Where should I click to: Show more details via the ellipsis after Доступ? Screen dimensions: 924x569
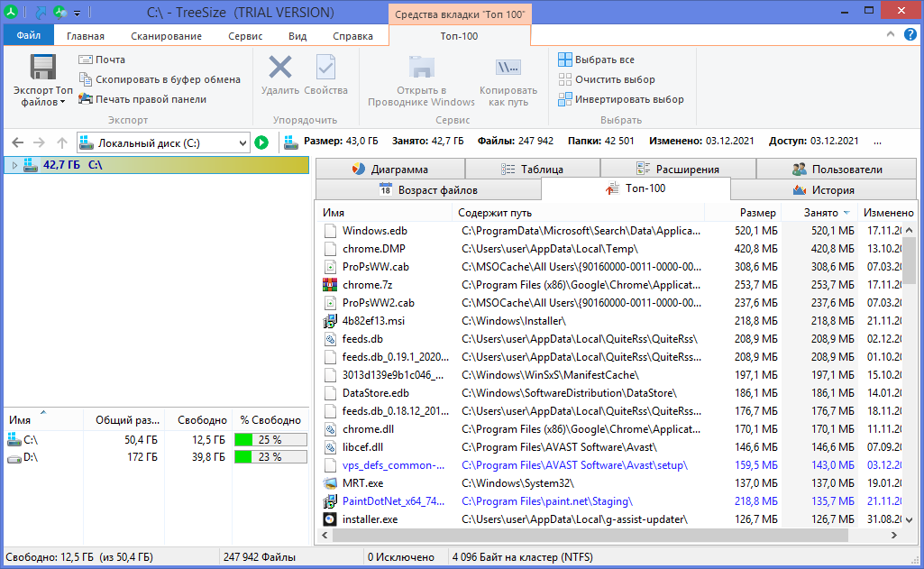point(877,142)
